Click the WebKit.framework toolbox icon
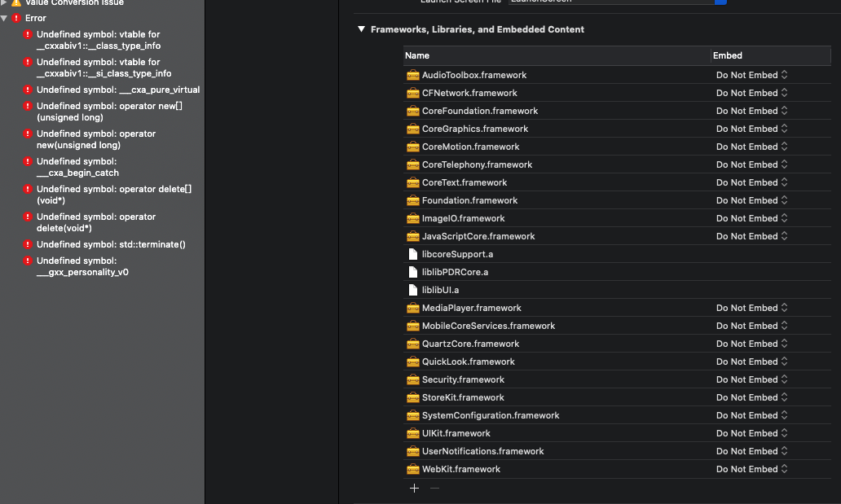The image size is (841, 504). point(412,469)
